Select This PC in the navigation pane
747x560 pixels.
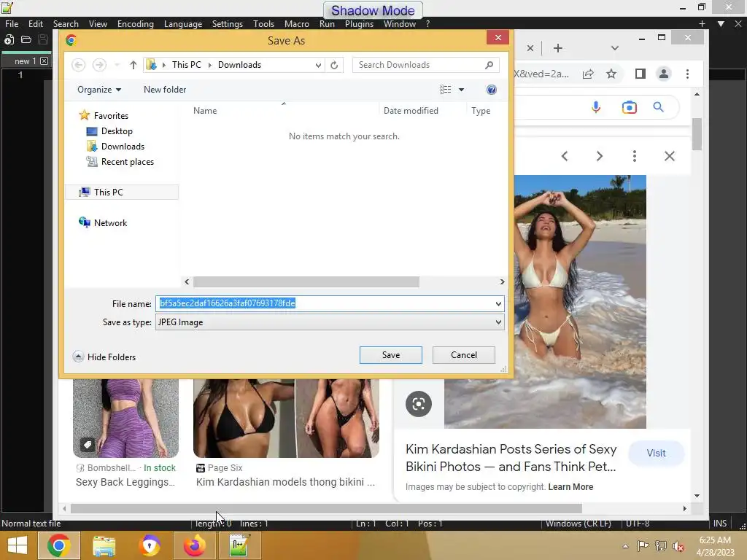point(108,192)
